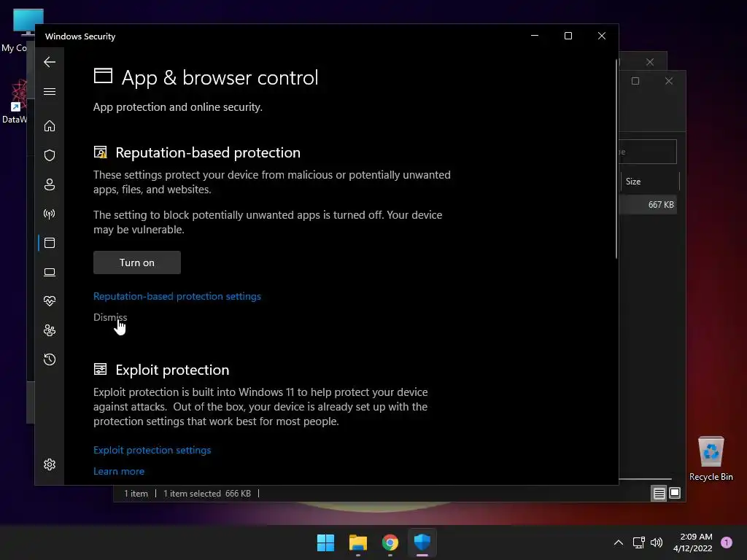Screen dimensions: 747x560
Task: Click the App & browser control title icon
Action: pyautogui.click(x=103, y=76)
